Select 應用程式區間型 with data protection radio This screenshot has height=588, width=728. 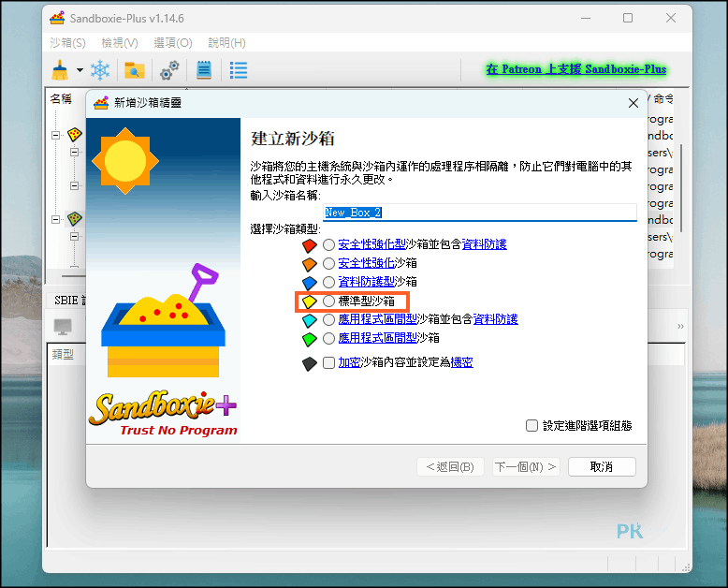tap(328, 319)
